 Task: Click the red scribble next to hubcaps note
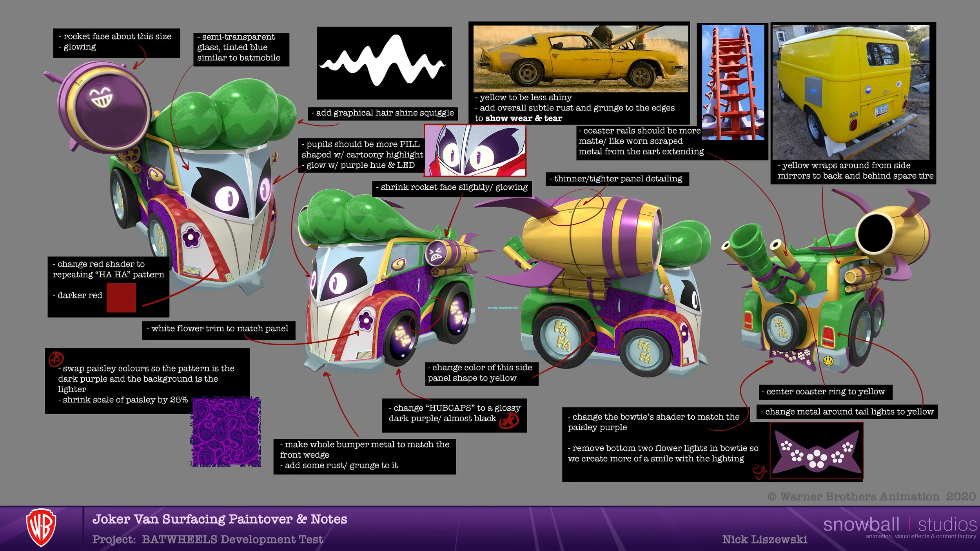click(509, 421)
